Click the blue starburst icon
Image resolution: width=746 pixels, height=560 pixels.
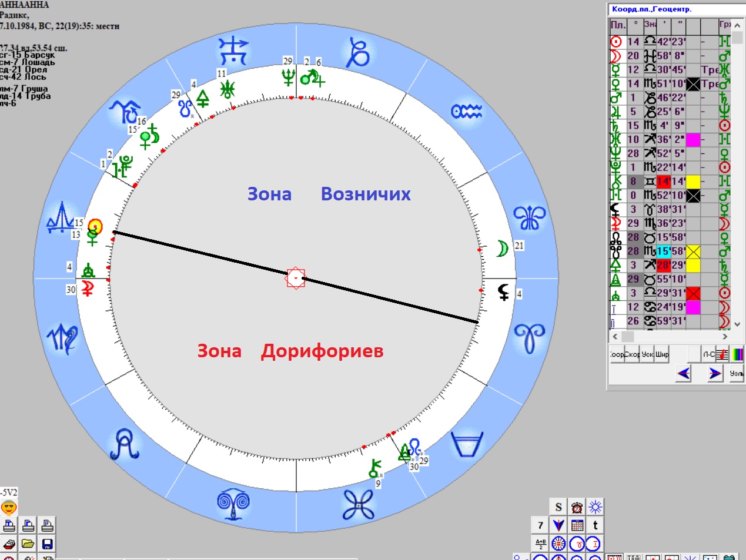[596, 507]
